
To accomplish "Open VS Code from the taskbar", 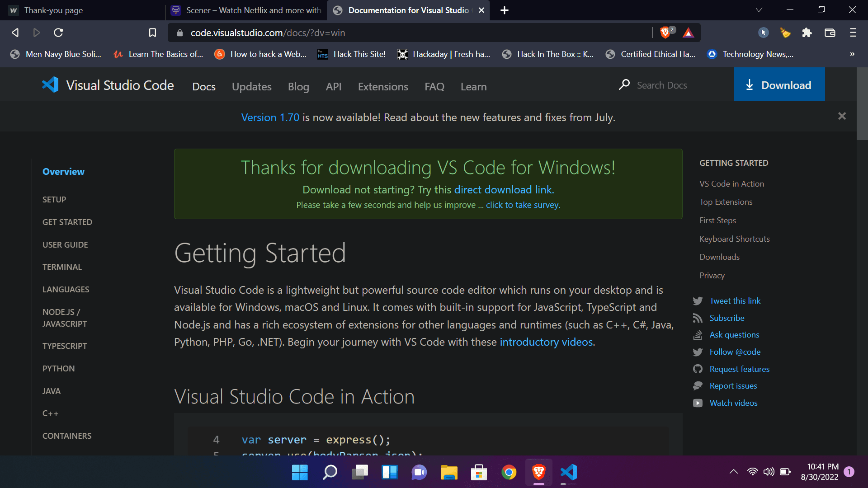I will (x=569, y=473).
